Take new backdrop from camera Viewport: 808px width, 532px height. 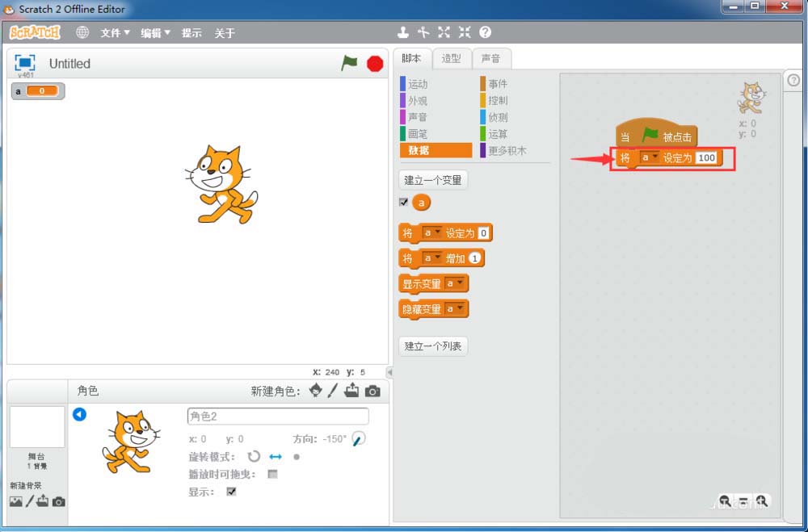(x=59, y=501)
